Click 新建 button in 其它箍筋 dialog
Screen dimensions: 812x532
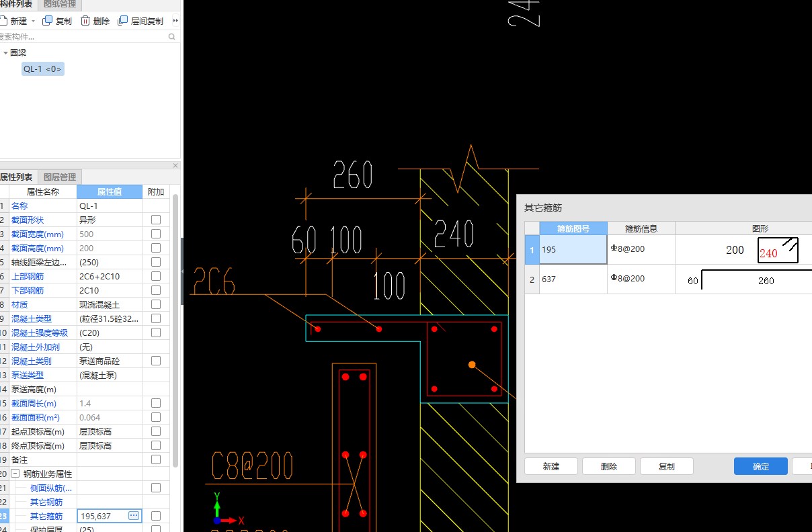(x=551, y=466)
